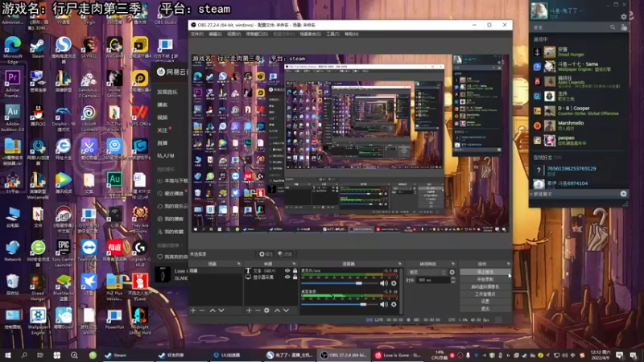Add a new scene with the plus icon
Viewport: 644px width, 362px height.
(193, 311)
